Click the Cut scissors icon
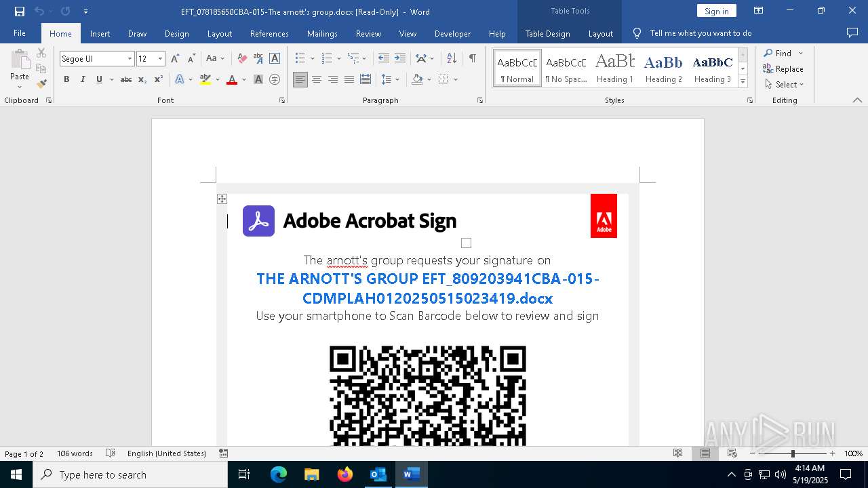 click(x=41, y=53)
